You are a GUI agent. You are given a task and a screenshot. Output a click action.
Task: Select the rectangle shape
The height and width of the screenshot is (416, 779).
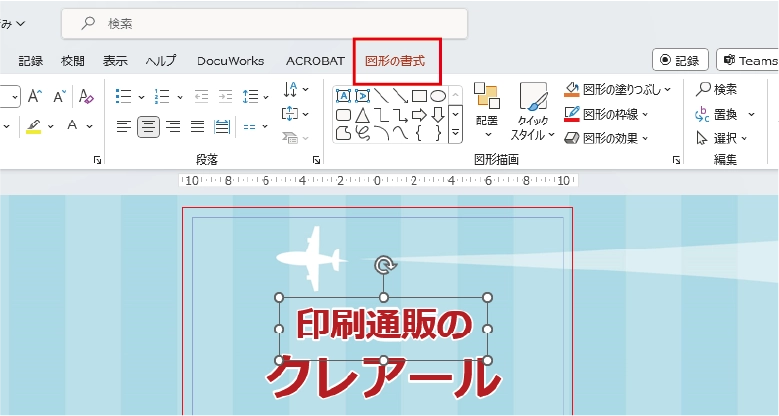(419, 95)
